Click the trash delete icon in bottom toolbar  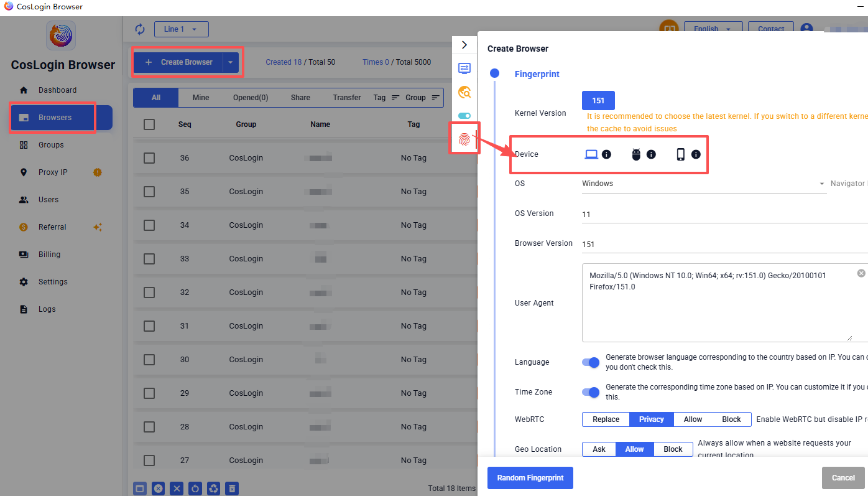[x=232, y=489]
